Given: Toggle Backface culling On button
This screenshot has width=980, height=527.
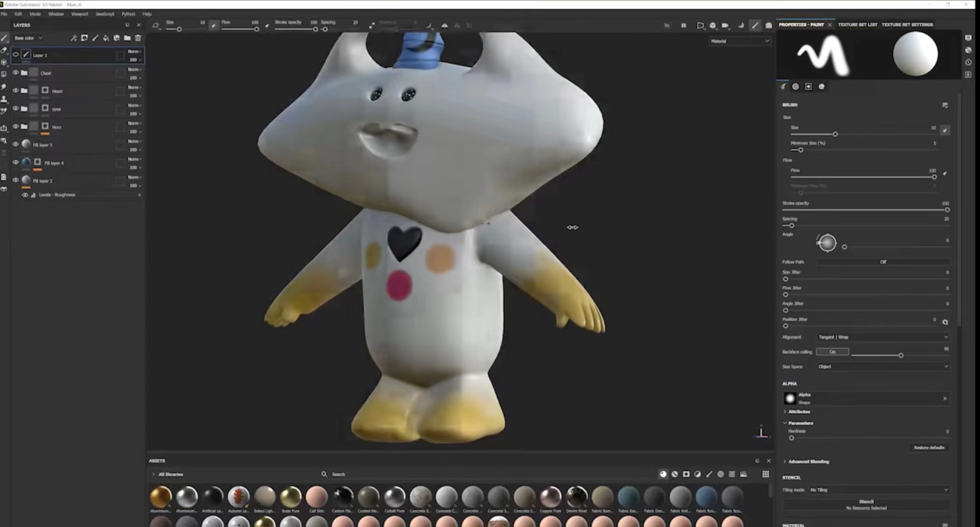Looking at the screenshot, I should coord(832,352).
